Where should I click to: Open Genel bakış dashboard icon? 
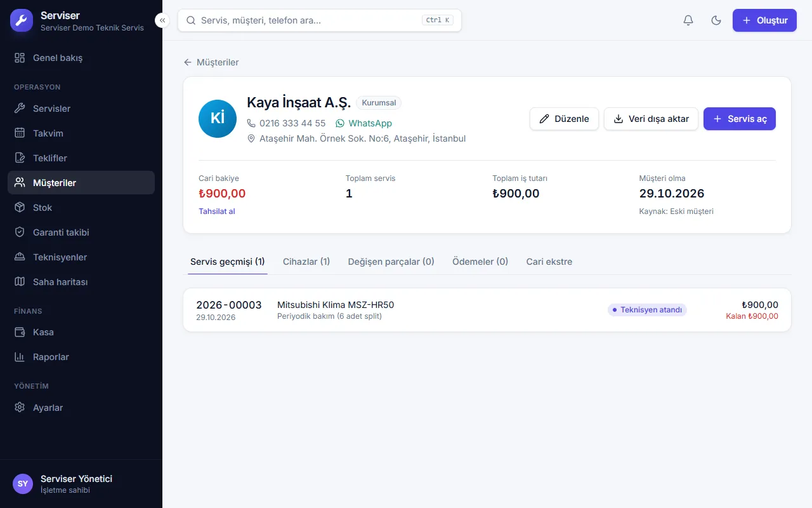point(20,58)
